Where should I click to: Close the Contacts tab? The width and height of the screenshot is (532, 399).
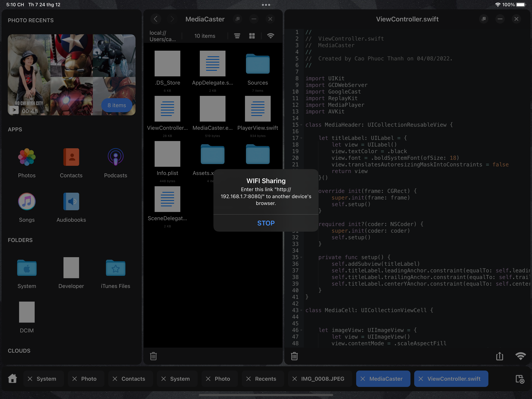[x=115, y=379]
